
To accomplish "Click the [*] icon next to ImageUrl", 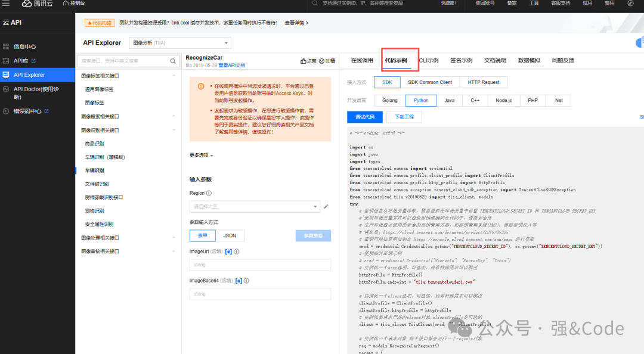I will [229, 251].
